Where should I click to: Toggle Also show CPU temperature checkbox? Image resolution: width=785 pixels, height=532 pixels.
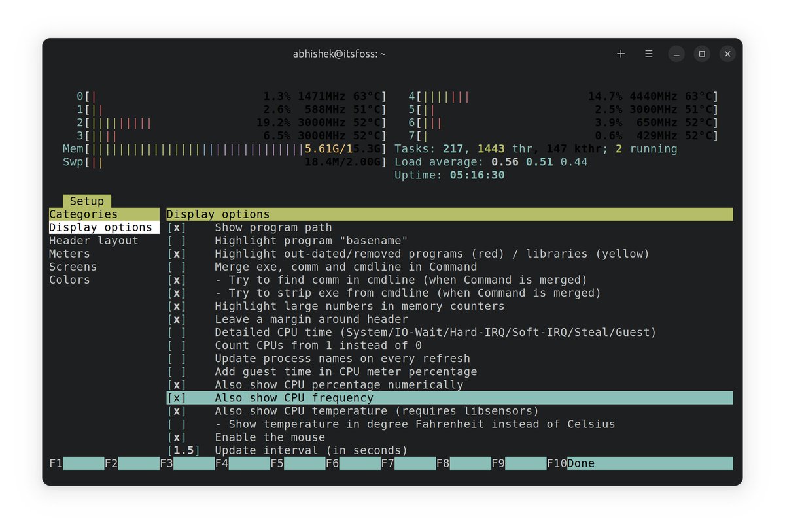pos(177,410)
